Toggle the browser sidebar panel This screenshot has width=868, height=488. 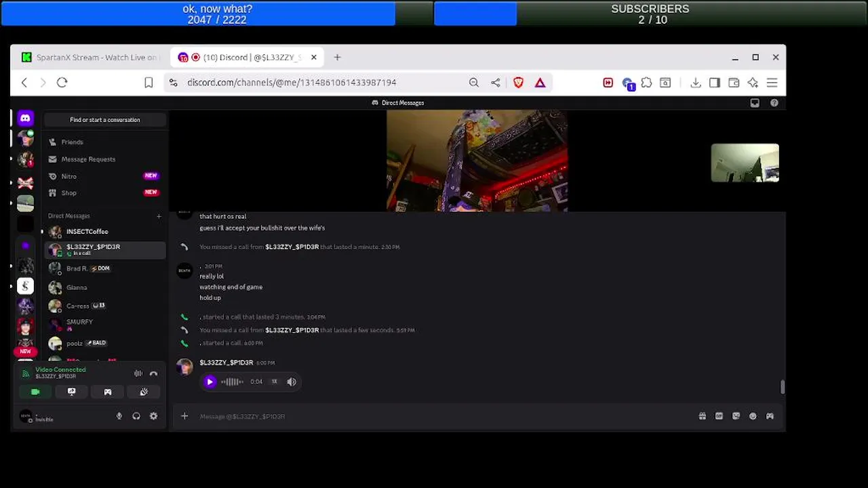(715, 83)
